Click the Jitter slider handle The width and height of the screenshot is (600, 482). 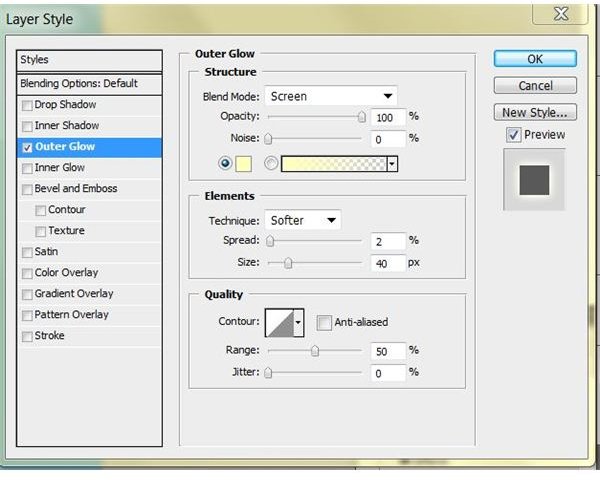coord(268,372)
